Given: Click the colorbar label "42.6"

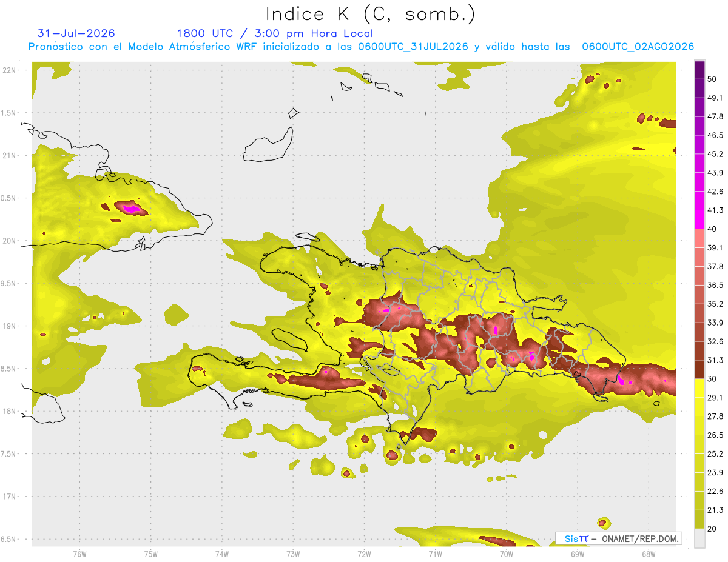Looking at the screenshot, I should pos(715,192).
